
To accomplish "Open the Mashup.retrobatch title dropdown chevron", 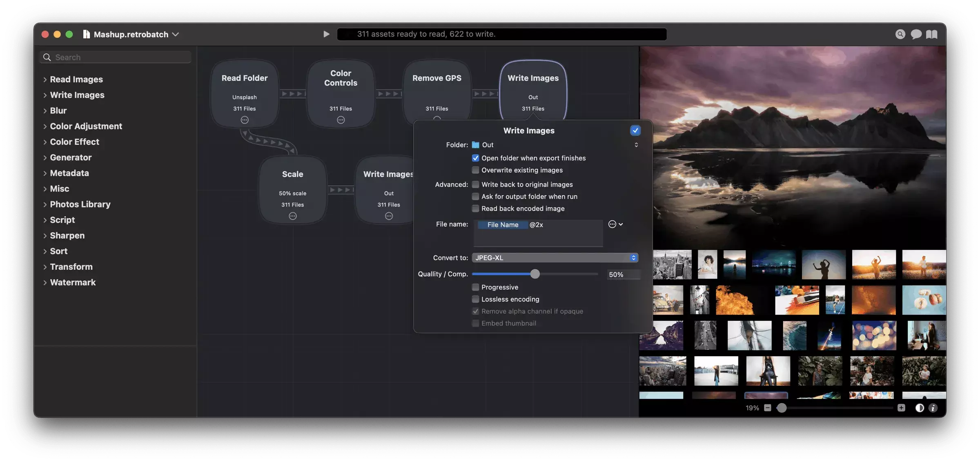I will [176, 34].
